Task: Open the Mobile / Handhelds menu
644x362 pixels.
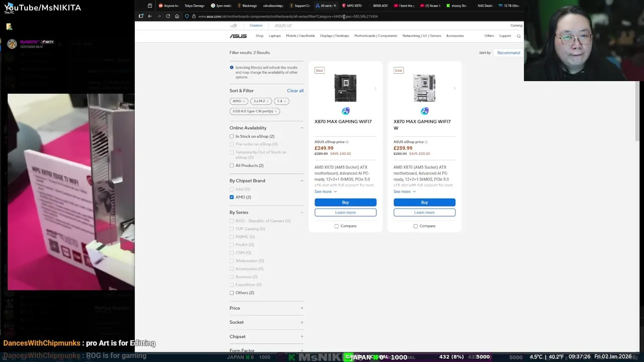Action: pyautogui.click(x=300, y=36)
